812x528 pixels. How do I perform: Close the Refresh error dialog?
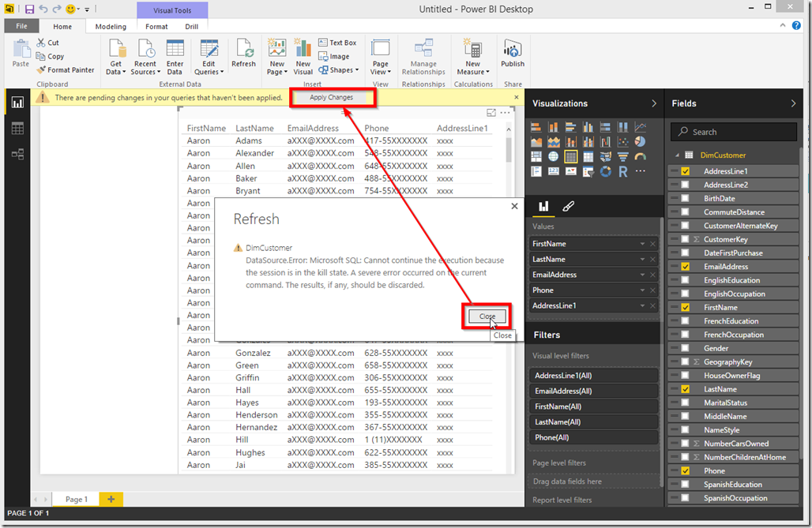(487, 316)
